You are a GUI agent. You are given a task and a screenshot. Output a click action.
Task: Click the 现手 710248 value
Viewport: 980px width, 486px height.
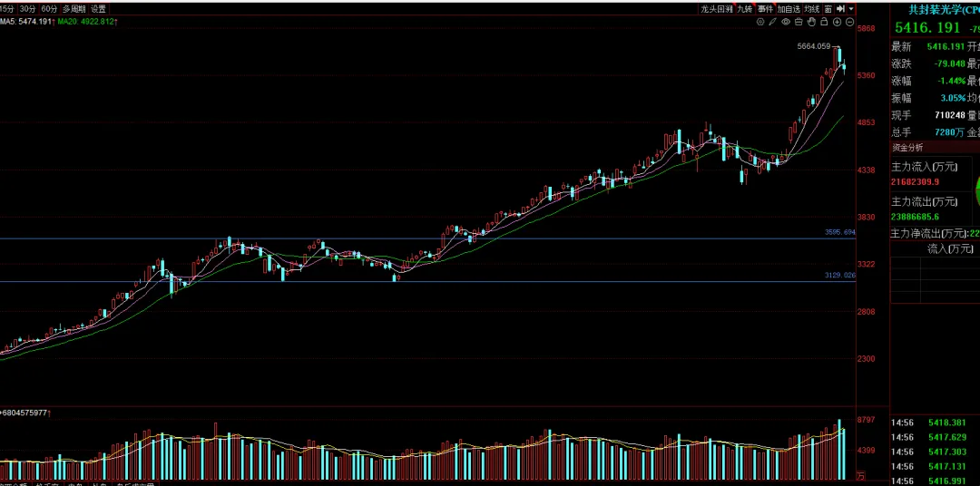[950, 115]
